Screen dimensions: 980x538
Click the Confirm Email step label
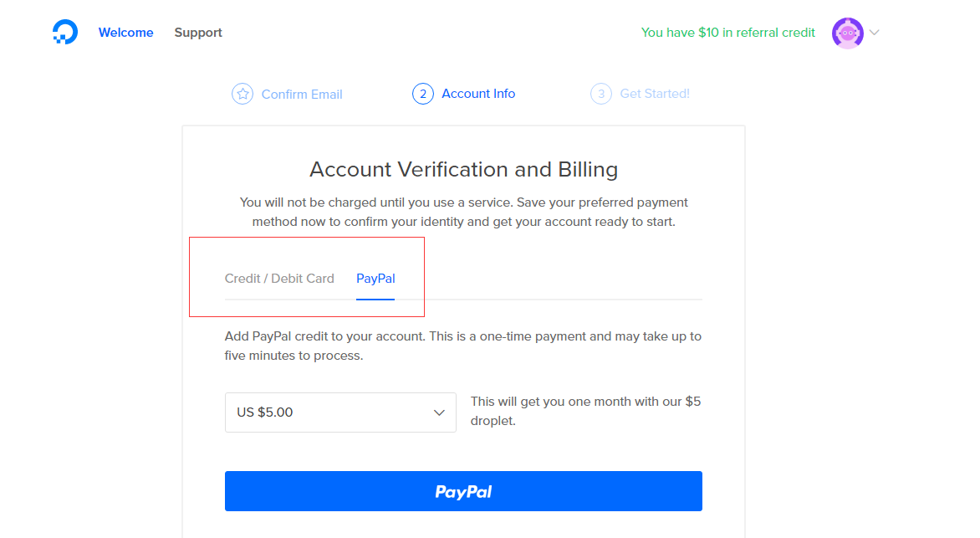coord(302,95)
